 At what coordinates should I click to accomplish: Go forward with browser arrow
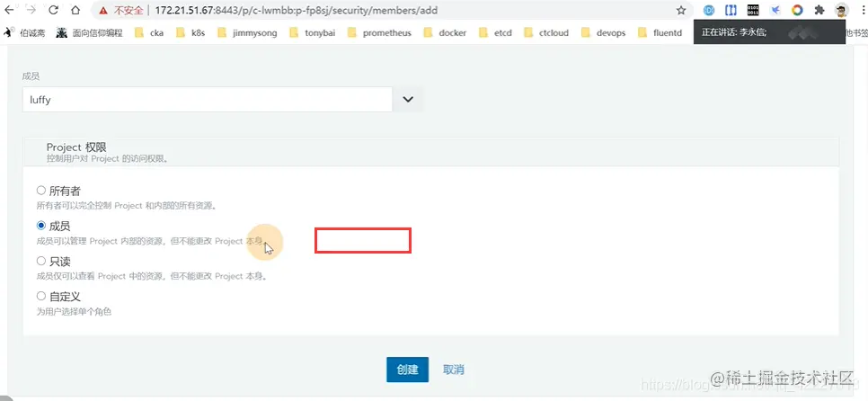pyautogui.click(x=31, y=11)
